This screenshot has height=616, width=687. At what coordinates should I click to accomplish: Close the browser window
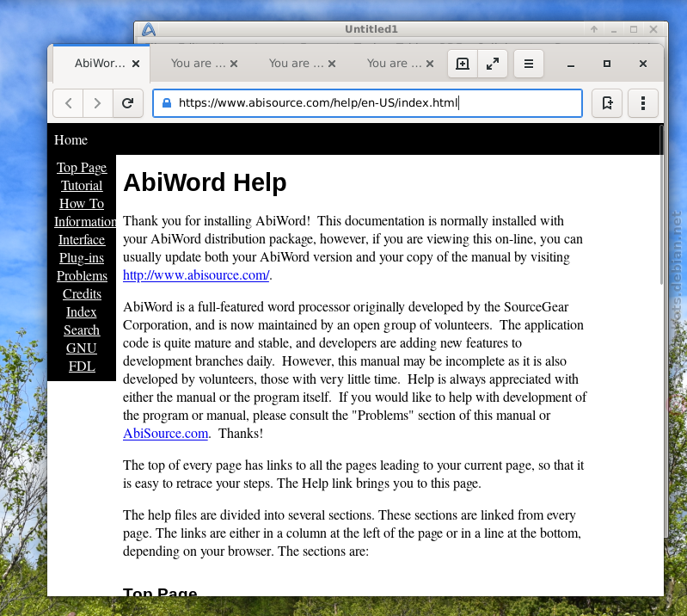point(643,64)
